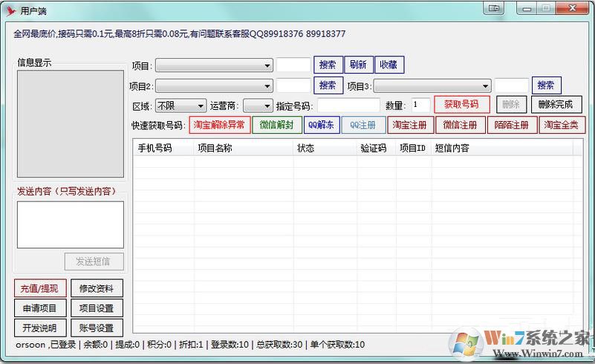Viewport: 595px width, 364px height.
Task: Click the 总获取数:30 status bar entry
Action: (x=279, y=345)
